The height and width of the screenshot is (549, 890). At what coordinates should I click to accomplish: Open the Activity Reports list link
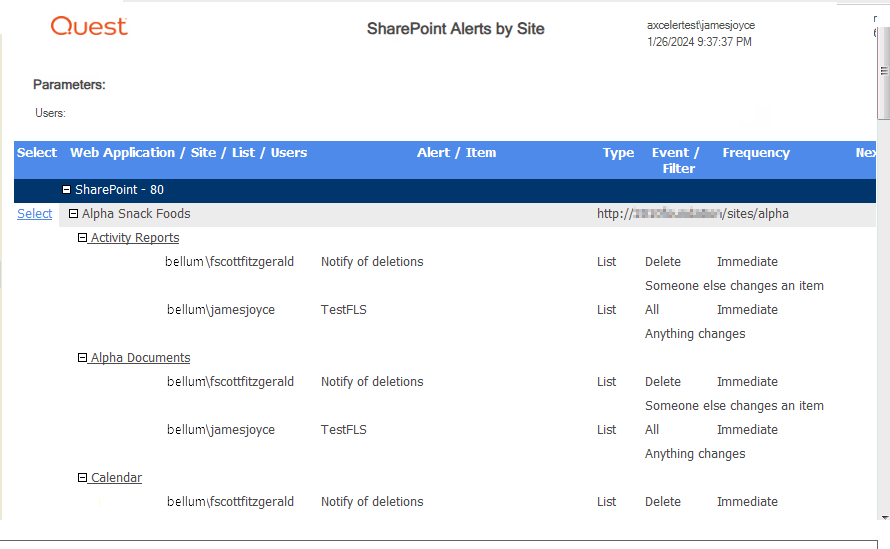click(135, 238)
